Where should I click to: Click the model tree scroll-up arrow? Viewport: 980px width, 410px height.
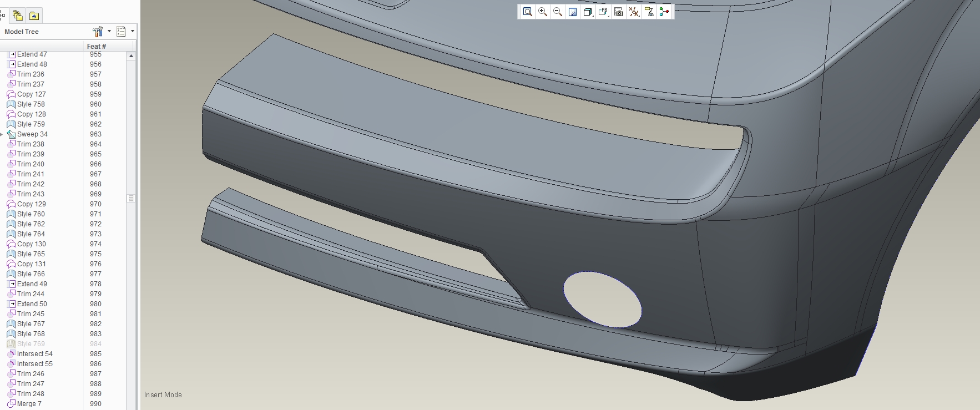point(131,56)
